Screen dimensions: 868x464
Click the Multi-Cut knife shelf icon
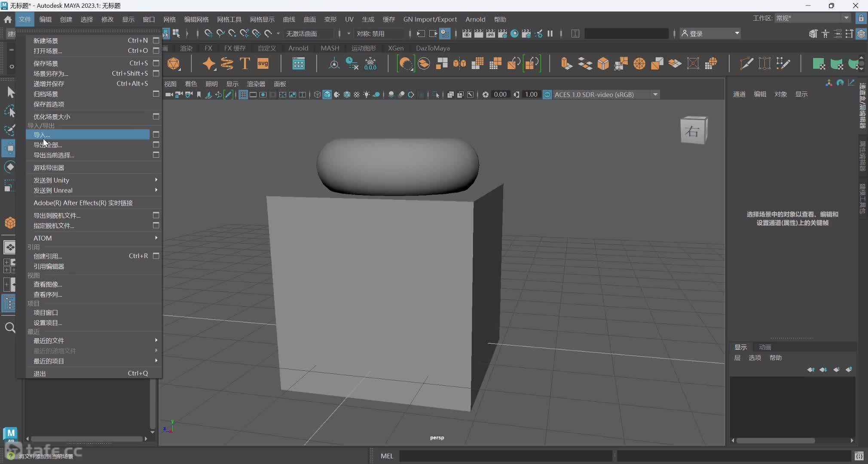point(746,64)
